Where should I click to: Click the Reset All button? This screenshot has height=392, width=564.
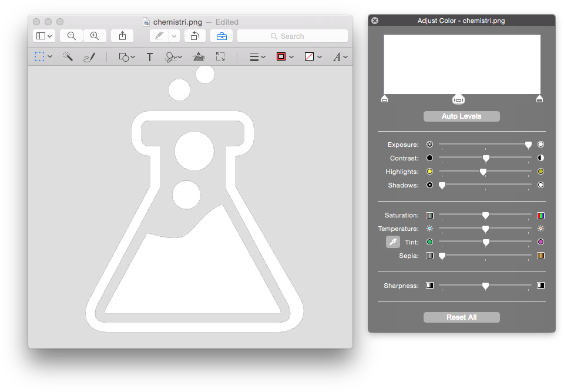click(462, 317)
